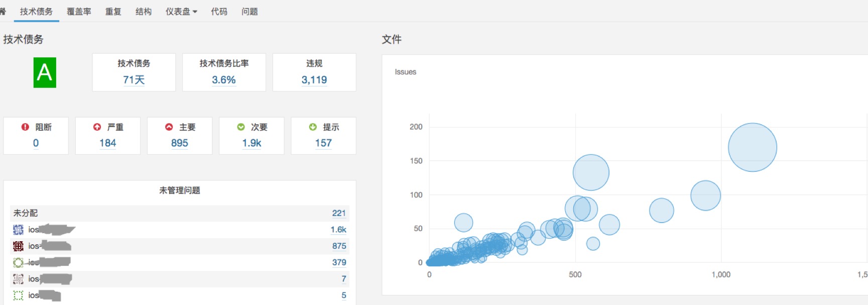This screenshot has width=868, height=305.
Task: Click the avatar icon beside count 875
Action: [x=18, y=246]
